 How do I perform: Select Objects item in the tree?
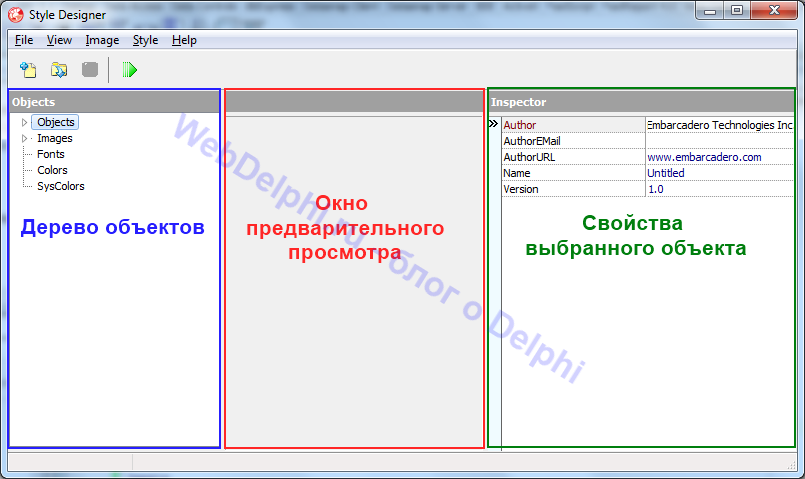click(x=55, y=122)
